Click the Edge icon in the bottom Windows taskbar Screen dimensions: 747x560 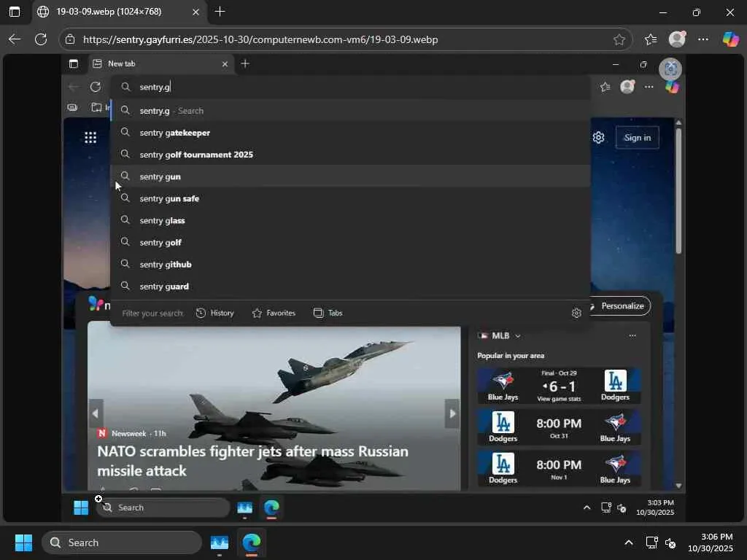(252, 542)
